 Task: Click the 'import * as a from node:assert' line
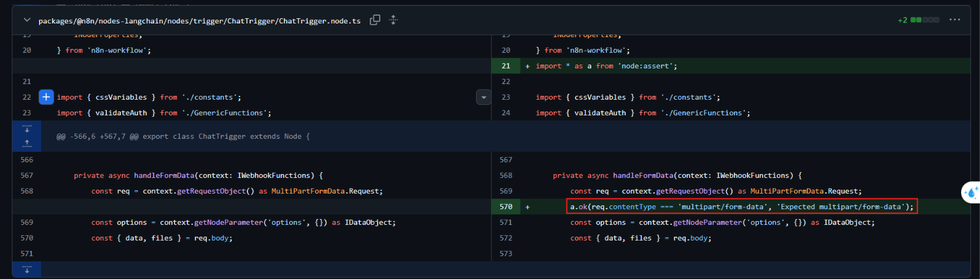607,66
